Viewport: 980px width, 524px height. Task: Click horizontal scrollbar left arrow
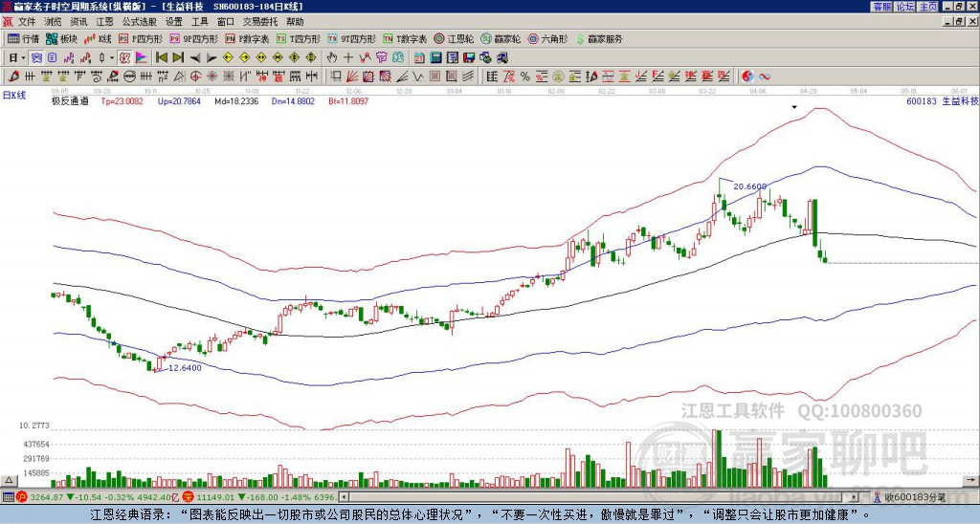[x=344, y=497]
